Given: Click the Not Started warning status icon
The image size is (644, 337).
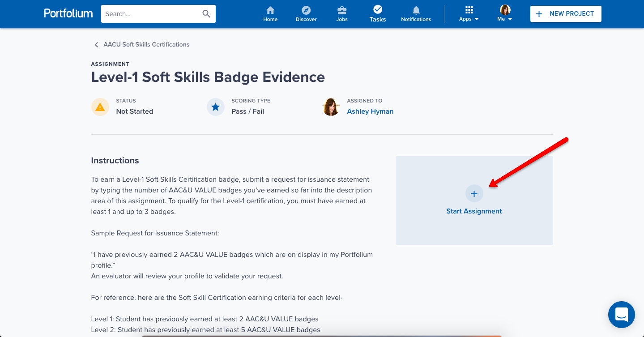Looking at the screenshot, I should click(100, 107).
